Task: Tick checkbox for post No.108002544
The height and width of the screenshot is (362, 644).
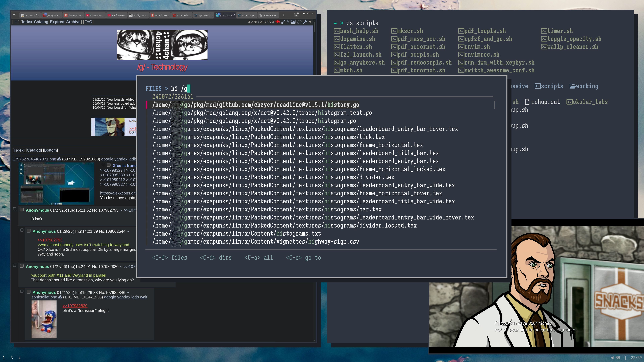Action: pos(29,231)
